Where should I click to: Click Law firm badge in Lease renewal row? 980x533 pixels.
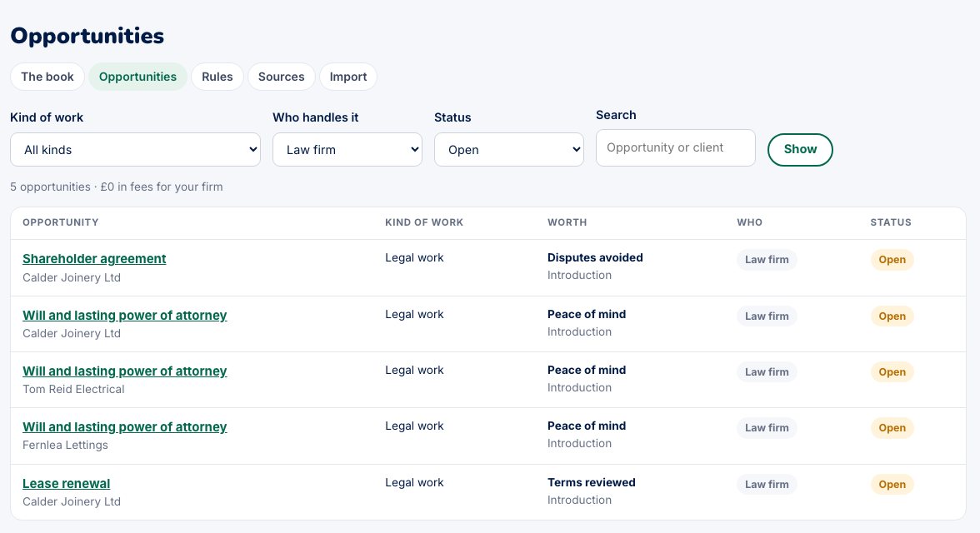767,484
